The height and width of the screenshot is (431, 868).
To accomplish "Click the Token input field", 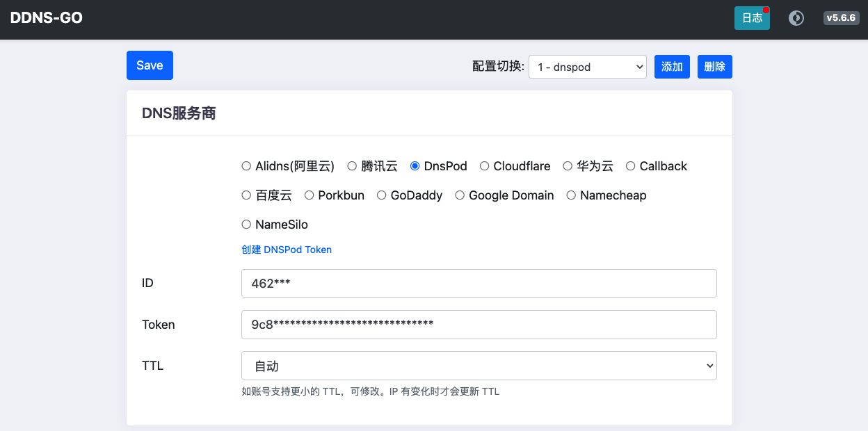I will 479,324.
